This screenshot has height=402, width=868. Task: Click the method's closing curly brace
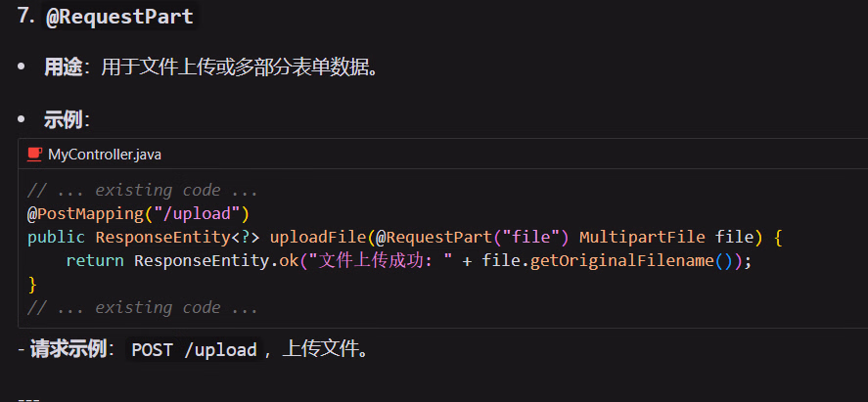coord(32,285)
